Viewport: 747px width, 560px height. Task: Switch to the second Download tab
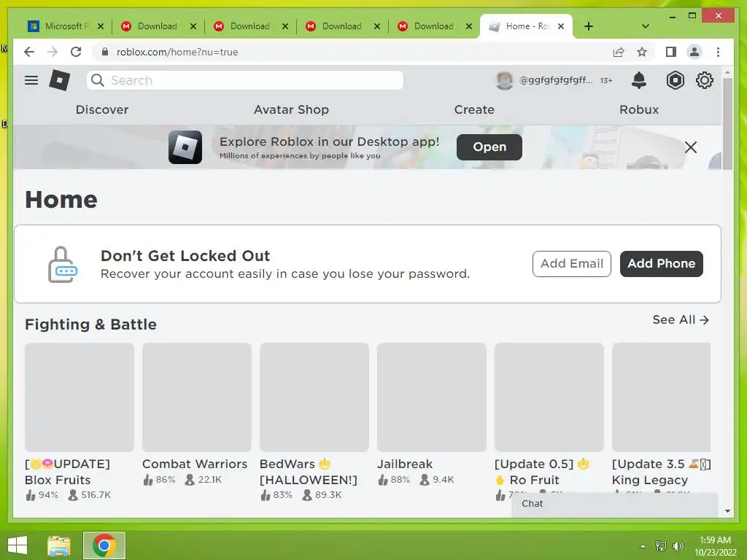(x=249, y=26)
